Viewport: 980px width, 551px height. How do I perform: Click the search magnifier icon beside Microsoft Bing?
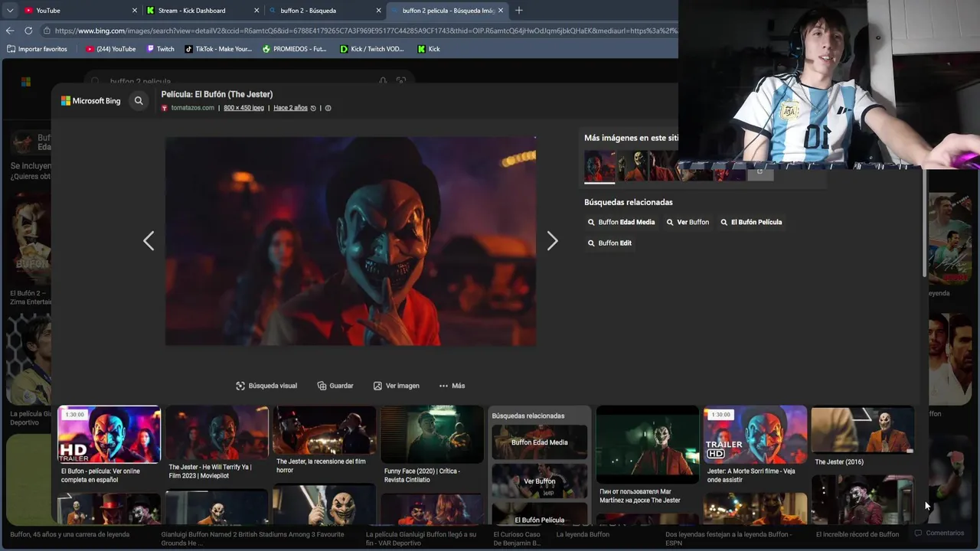(139, 100)
